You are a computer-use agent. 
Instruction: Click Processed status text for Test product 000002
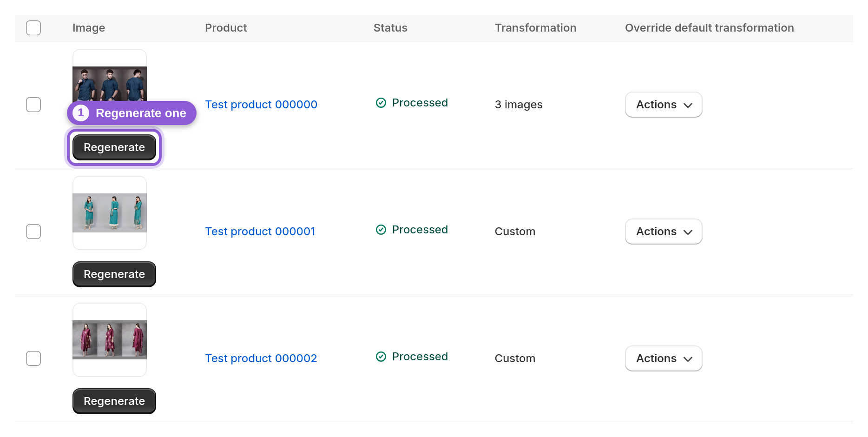coord(420,357)
